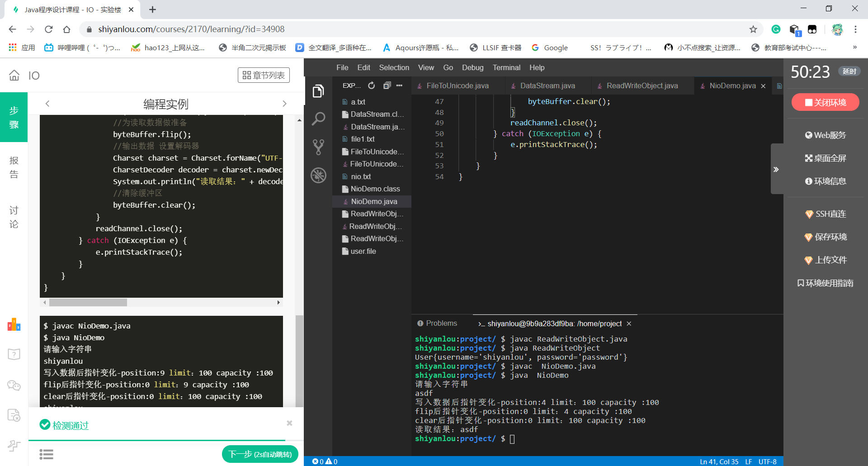Open the Debug bug icon in sidebar
The image size is (868, 466).
coord(318,175)
